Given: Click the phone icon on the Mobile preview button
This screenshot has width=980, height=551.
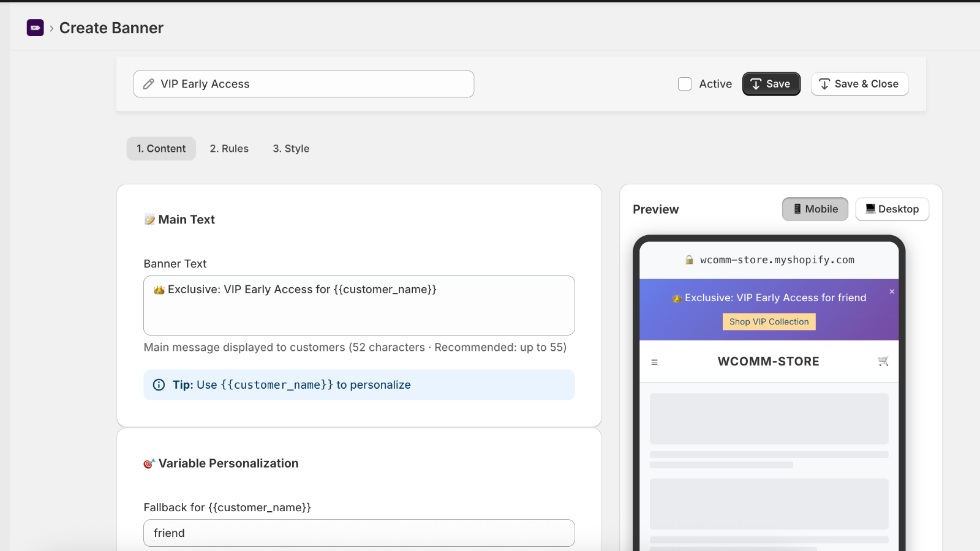Looking at the screenshot, I should 797,209.
